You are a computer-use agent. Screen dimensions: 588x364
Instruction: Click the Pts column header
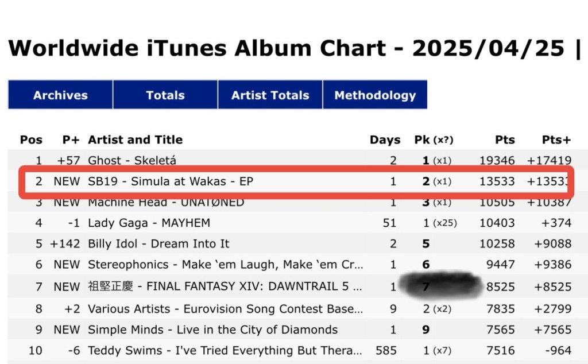coord(505,140)
